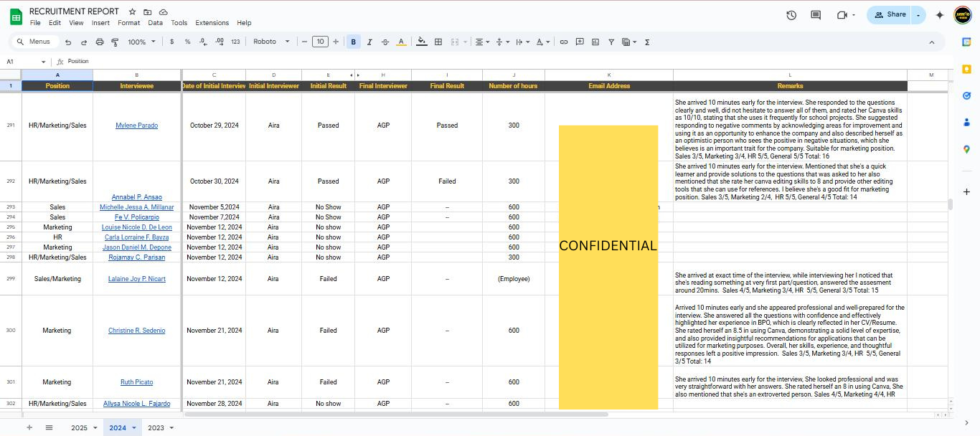Image resolution: width=980 pixels, height=436 pixels.
Task: Open the File menu
Action: [35, 23]
